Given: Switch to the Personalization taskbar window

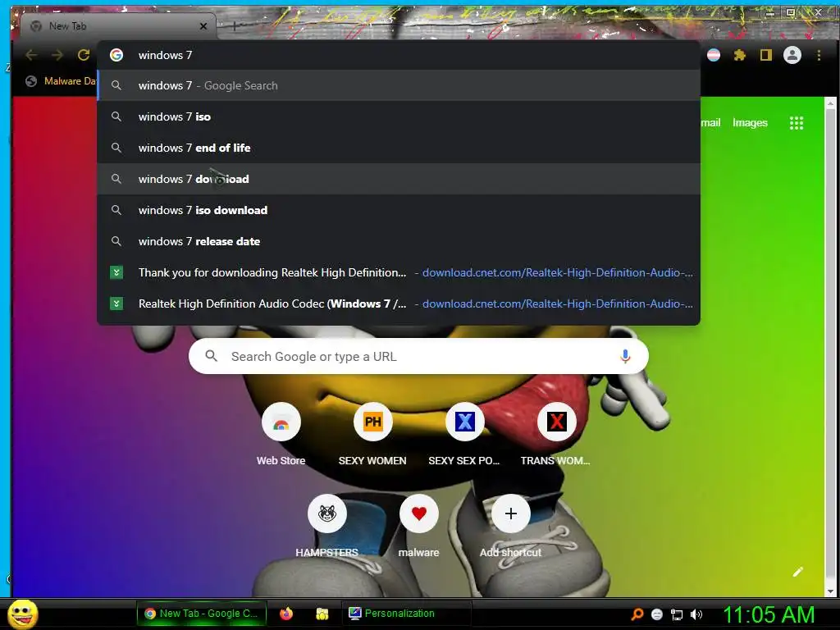Looking at the screenshot, I should (x=406, y=614).
